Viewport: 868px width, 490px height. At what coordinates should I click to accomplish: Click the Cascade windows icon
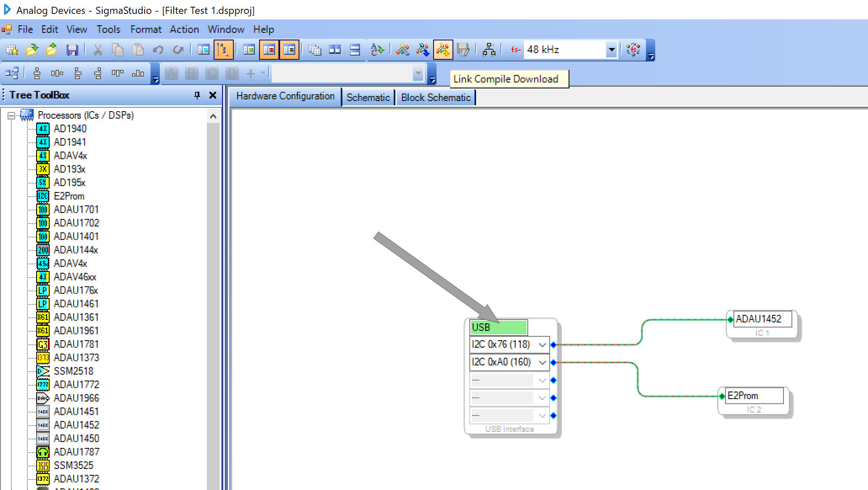tap(315, 50)
